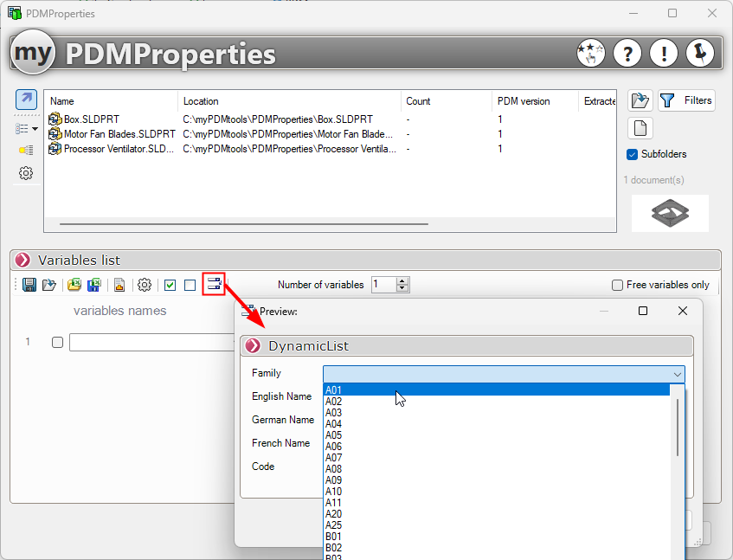
Task: Click the Box.SLDPRT file type icon
Action: click(x=55, y=119)
